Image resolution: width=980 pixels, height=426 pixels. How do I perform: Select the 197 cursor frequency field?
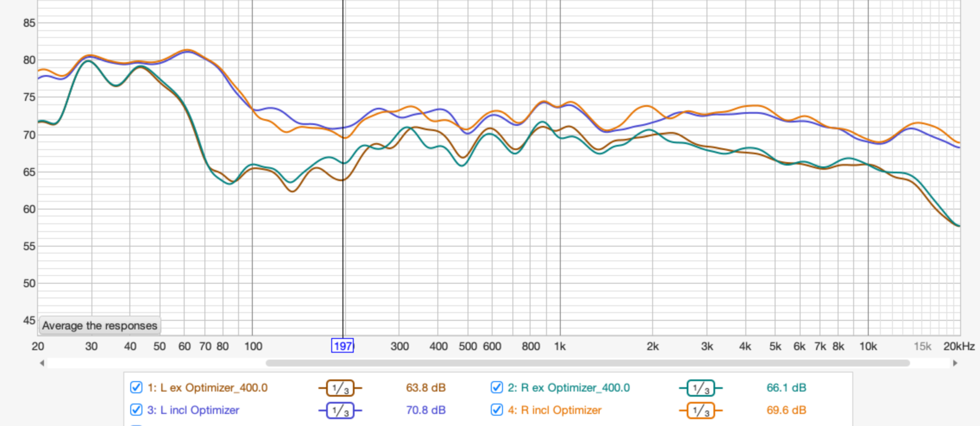(x=343, y=346)
